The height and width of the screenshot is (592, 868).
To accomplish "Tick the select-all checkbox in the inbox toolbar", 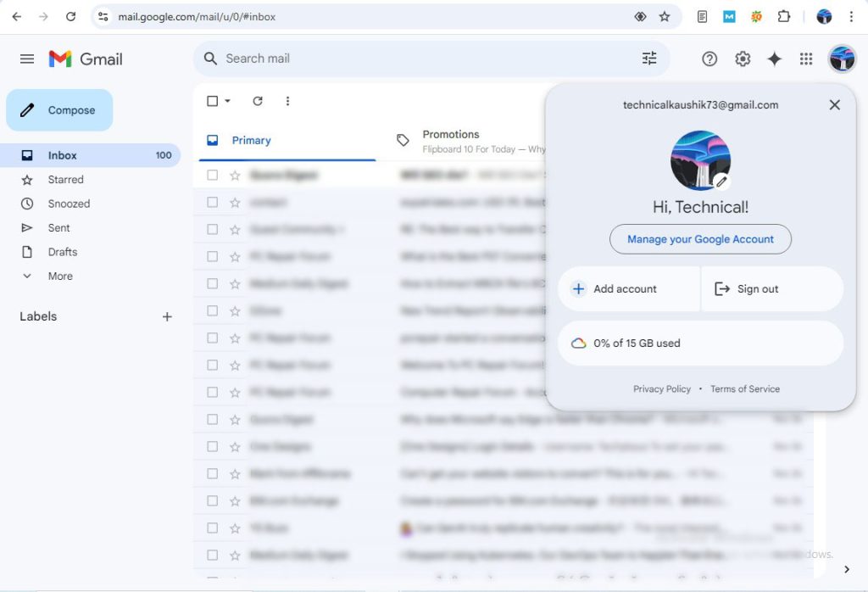I will click(212, 101).
